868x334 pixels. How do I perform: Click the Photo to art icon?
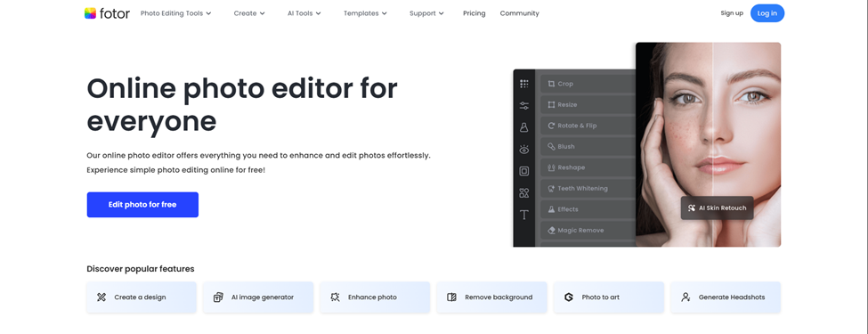(569, 297)
